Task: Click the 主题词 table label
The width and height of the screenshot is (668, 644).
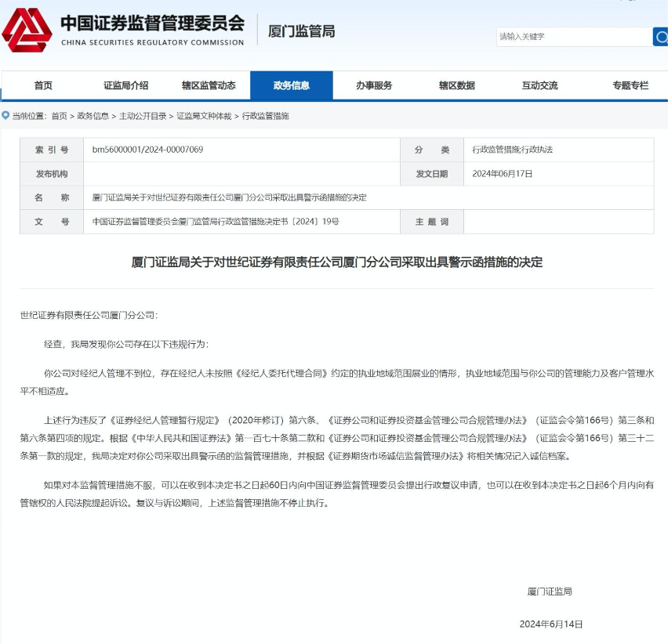Action: click(x=432, y=222)
